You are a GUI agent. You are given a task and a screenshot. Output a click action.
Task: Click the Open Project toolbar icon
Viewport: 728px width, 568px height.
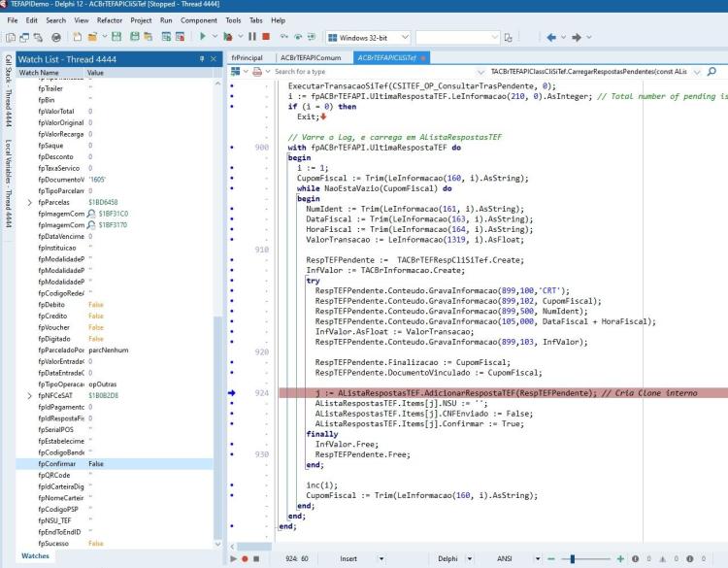pos(149,37)
